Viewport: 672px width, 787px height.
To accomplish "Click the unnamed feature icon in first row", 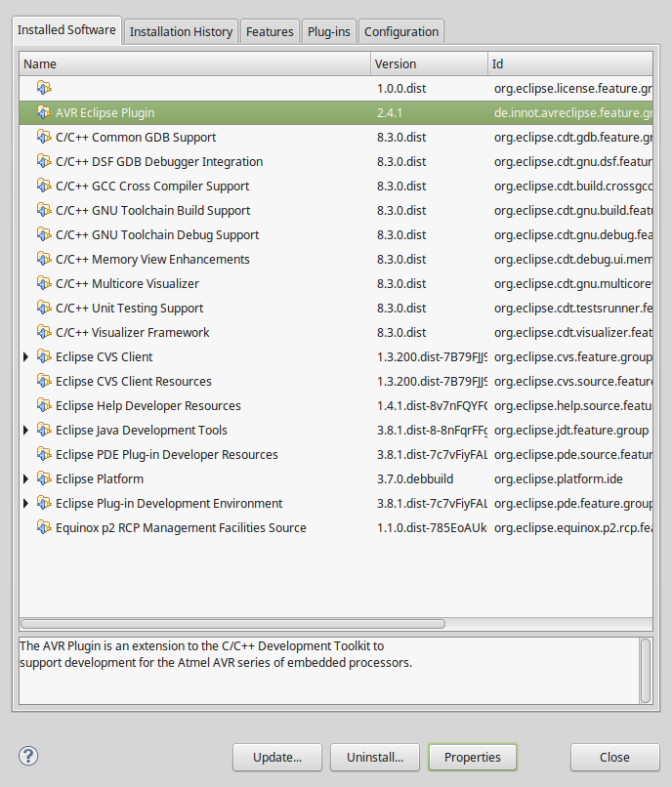I will (44, 88).
